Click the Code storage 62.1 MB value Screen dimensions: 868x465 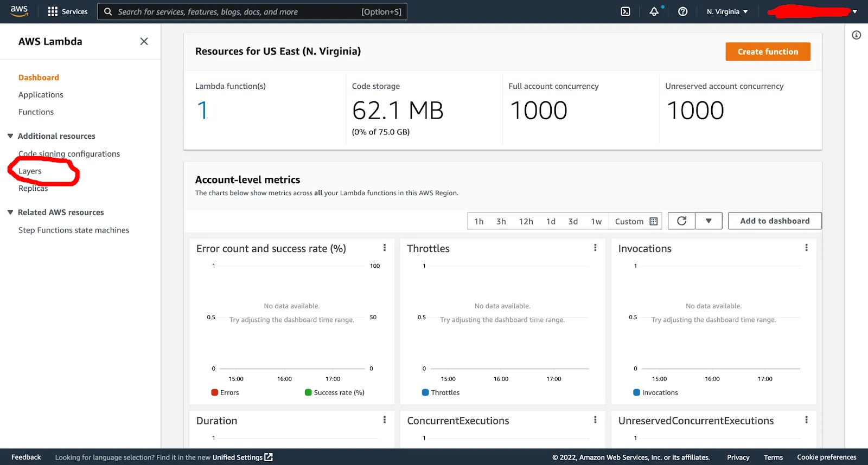point(398,111)
